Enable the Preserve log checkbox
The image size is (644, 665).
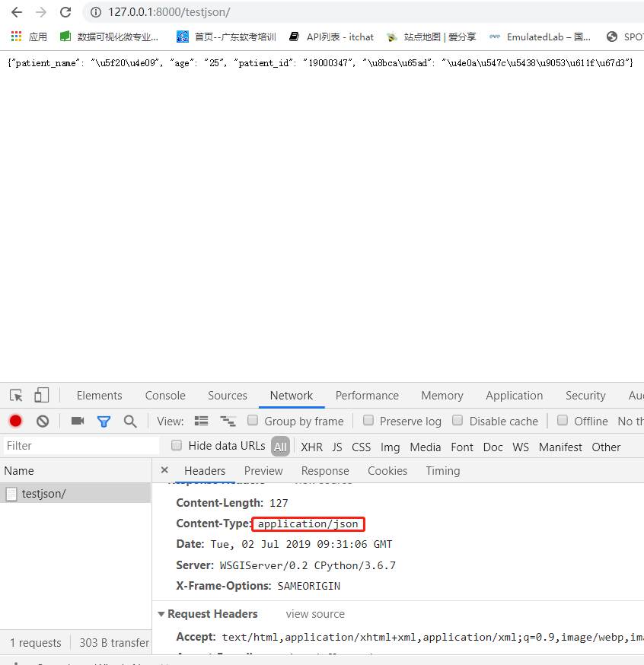tap(368, 420)
